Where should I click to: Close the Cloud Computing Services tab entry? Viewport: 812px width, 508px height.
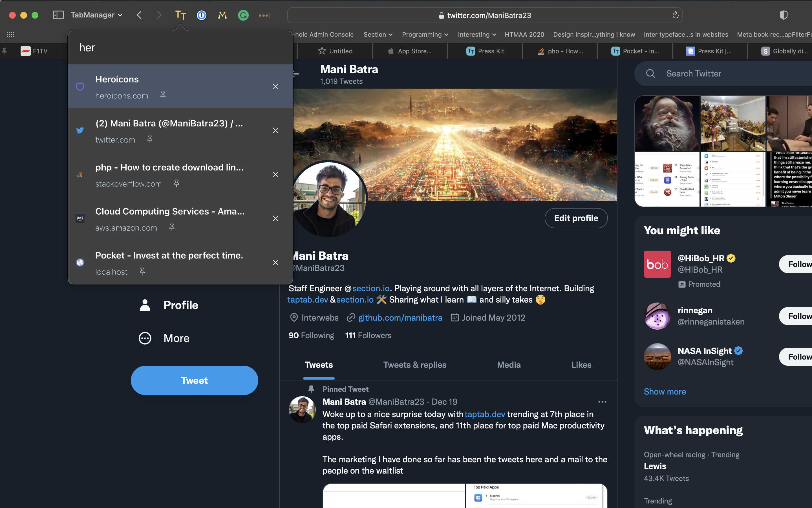coord(275,218)
